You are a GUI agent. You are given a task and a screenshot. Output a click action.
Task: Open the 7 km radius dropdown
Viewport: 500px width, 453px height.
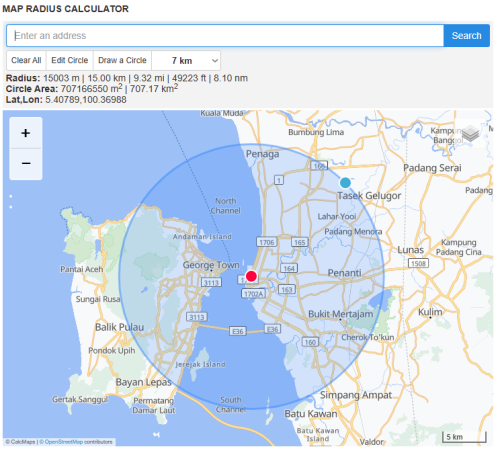(186, 61)
